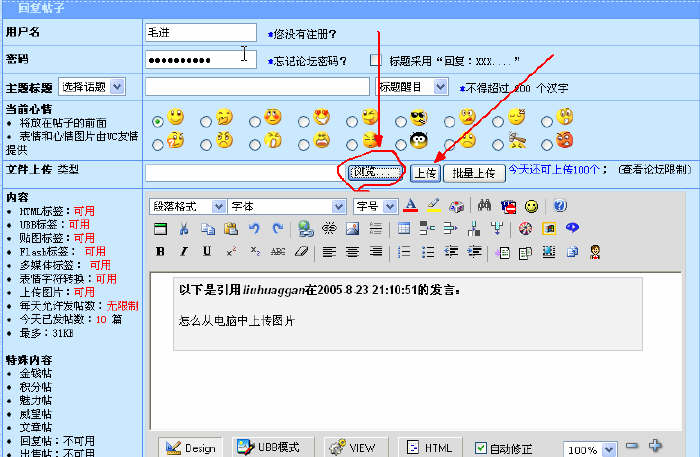
Task: Click the Italic formatting icon
Action: (x=184, y=252)
